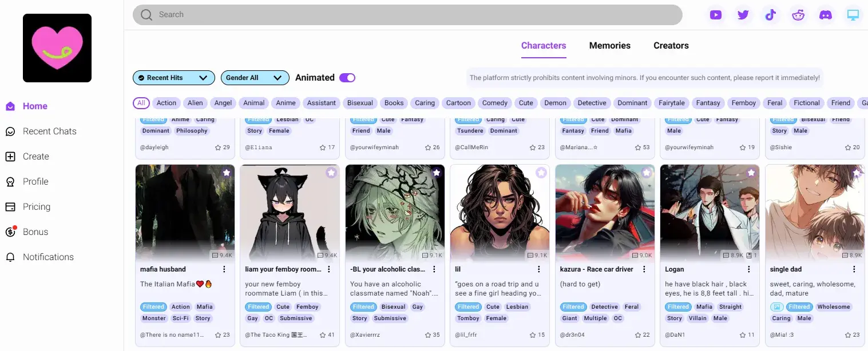Open the TikTok icon
This screenshot has width=868, height=351.
(x=771, y=15)
